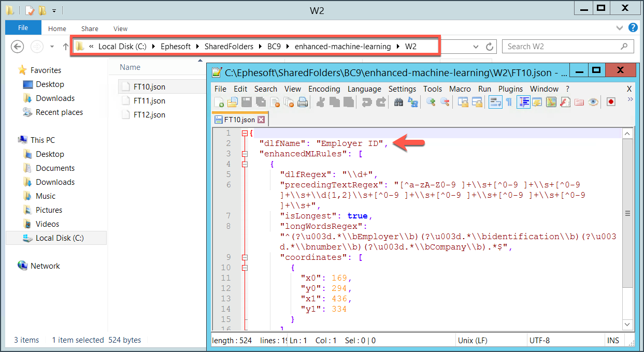The height and width of the screenshot is (352, 644).
Task: Select FT11.json in the file list
Action: pos(149,101)
